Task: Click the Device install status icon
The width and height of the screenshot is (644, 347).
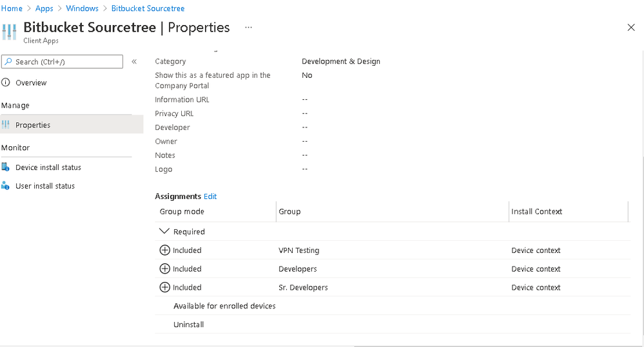Action: pyautogui.click(x=6, y=167)
